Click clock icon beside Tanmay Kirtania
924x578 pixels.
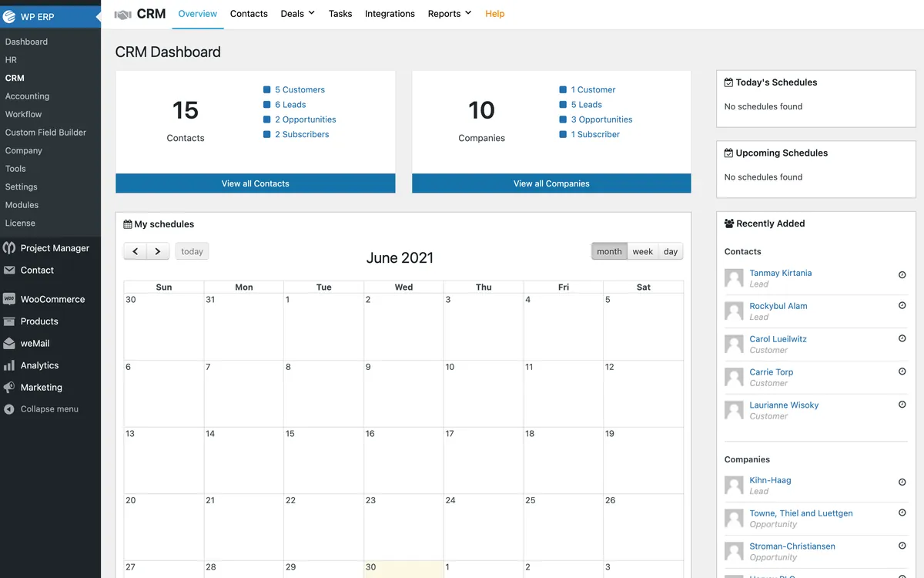(x=902, y=275)
